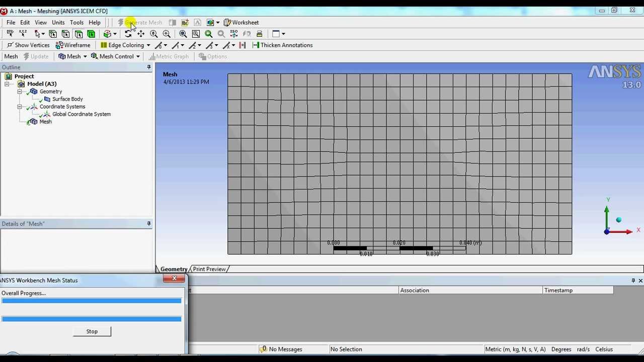Viewport: 644px width, 362px height.
Task: Click the Extend Selection icon
Action: (107, 34)
